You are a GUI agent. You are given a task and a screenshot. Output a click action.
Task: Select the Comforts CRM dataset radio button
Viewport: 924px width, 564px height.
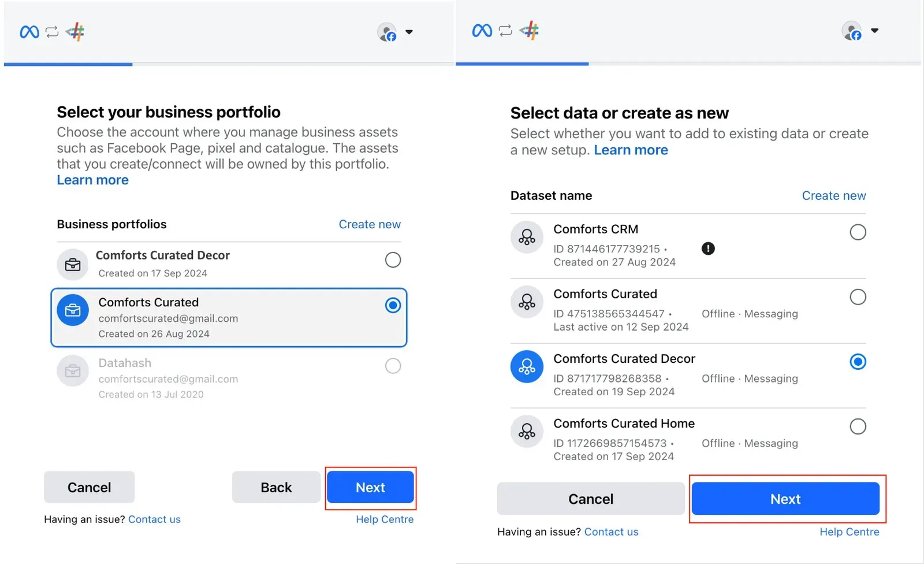[858, 232]
